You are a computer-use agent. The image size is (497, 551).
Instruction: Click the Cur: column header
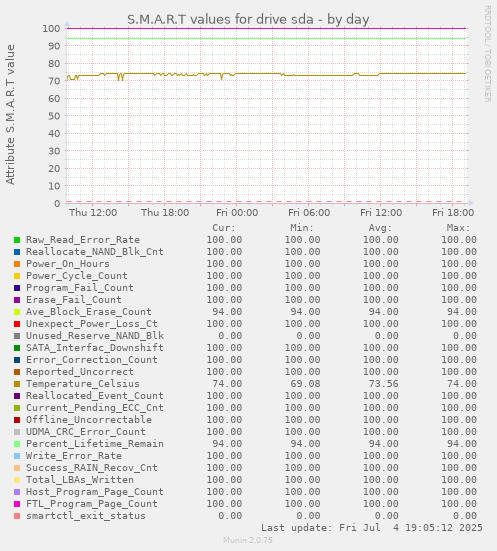tap(224, 228)
